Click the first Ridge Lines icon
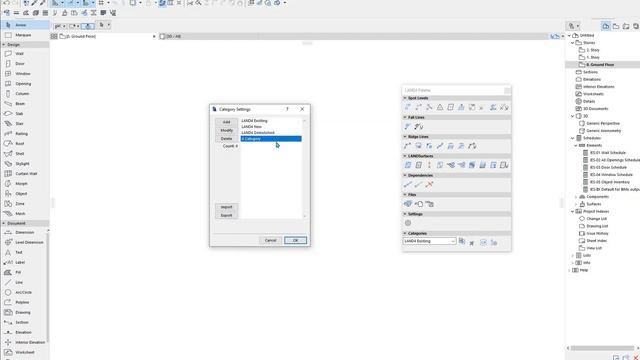This screenshot has width=640, height=360. pyautogui.click(x=408, y=146)
